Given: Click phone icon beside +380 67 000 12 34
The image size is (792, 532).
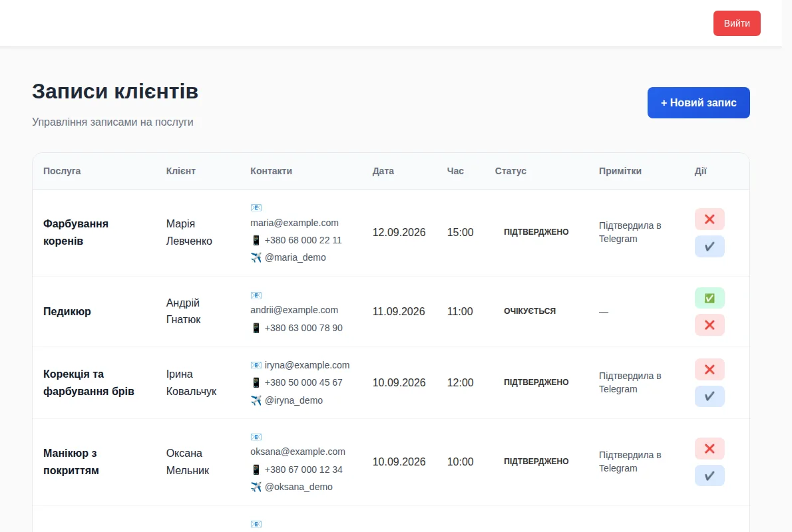Looking at the screenshot, I should tap(256, 469).
